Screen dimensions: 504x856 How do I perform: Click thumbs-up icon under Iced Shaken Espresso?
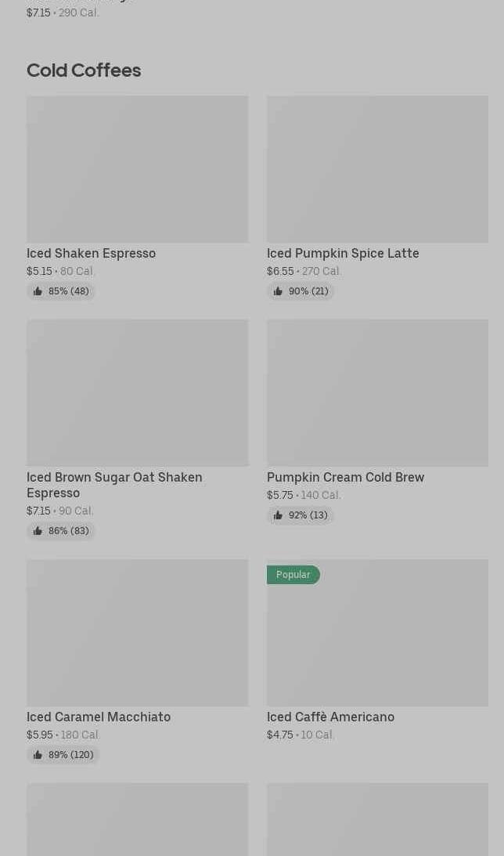coord(38,291)
